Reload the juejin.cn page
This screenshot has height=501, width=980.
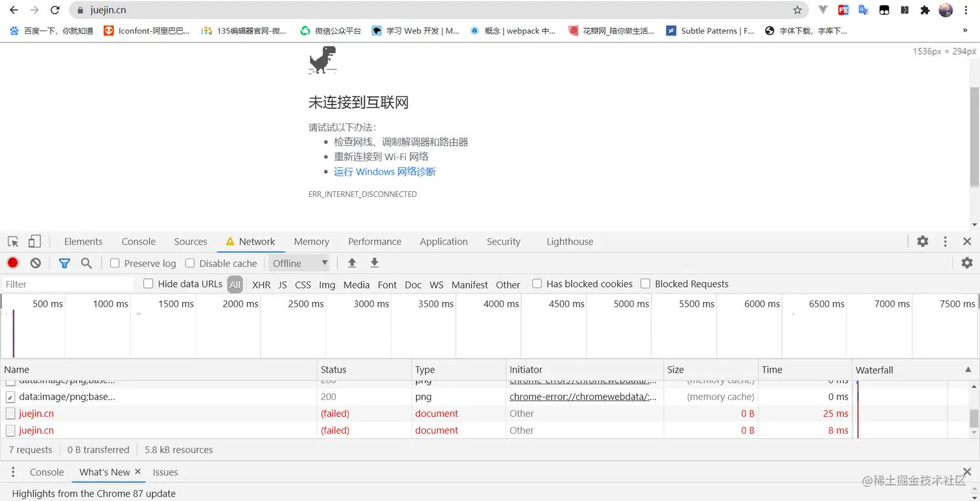click(x=55, y=10)
